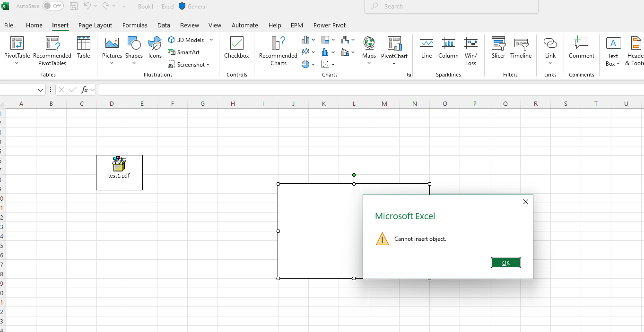Expand the Screenshot dropdown

[x=208, y=65]
